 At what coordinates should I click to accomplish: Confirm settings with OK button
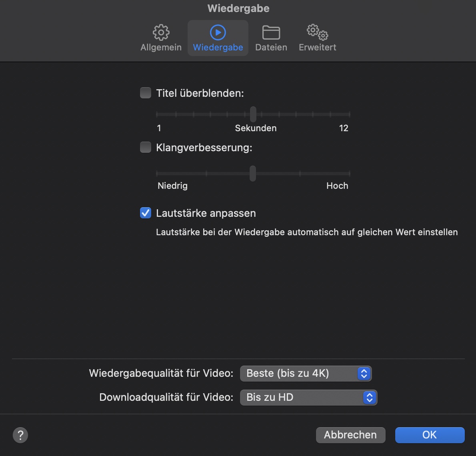tap(430, 435)
